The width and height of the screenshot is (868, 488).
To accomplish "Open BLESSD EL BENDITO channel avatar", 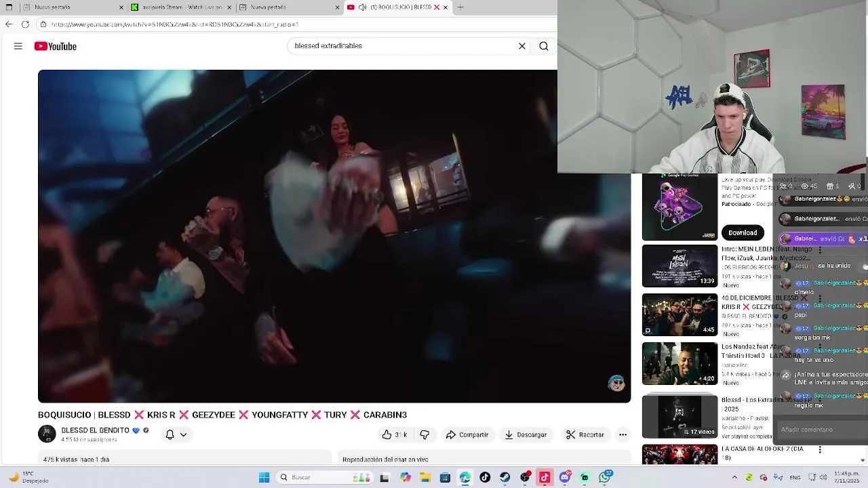I will (47, 434).
